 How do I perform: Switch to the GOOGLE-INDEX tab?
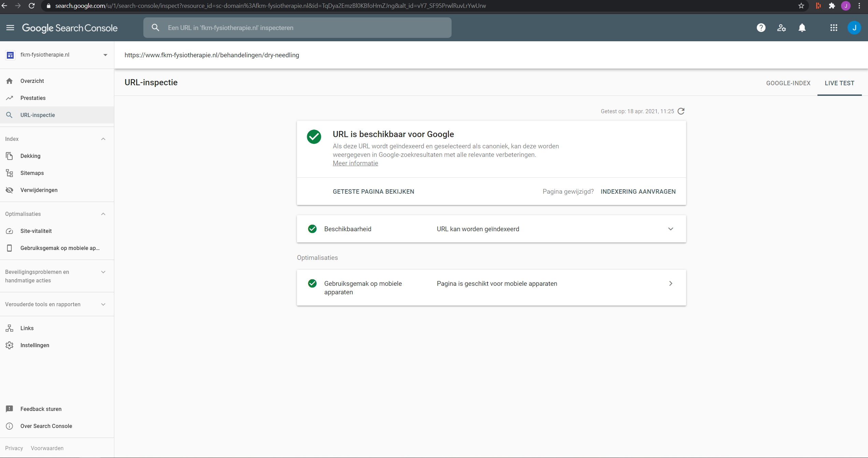click(x=788, y=83)
